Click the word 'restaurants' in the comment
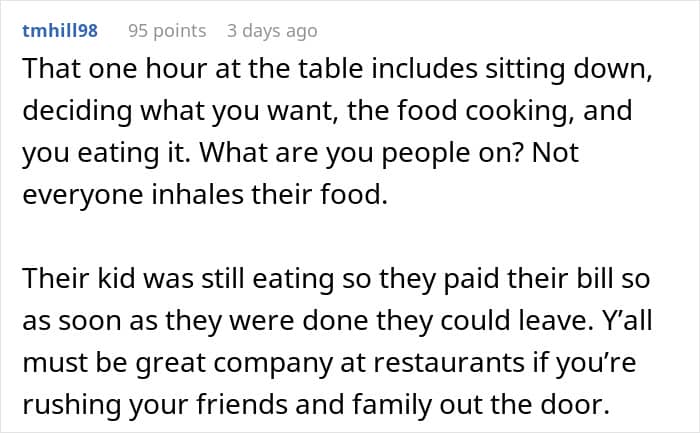700x433 pixels. coord(449,362)
